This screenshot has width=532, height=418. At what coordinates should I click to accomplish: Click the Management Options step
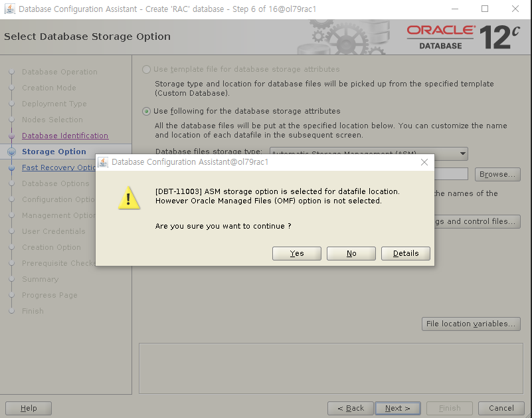[x=58, y=215]
